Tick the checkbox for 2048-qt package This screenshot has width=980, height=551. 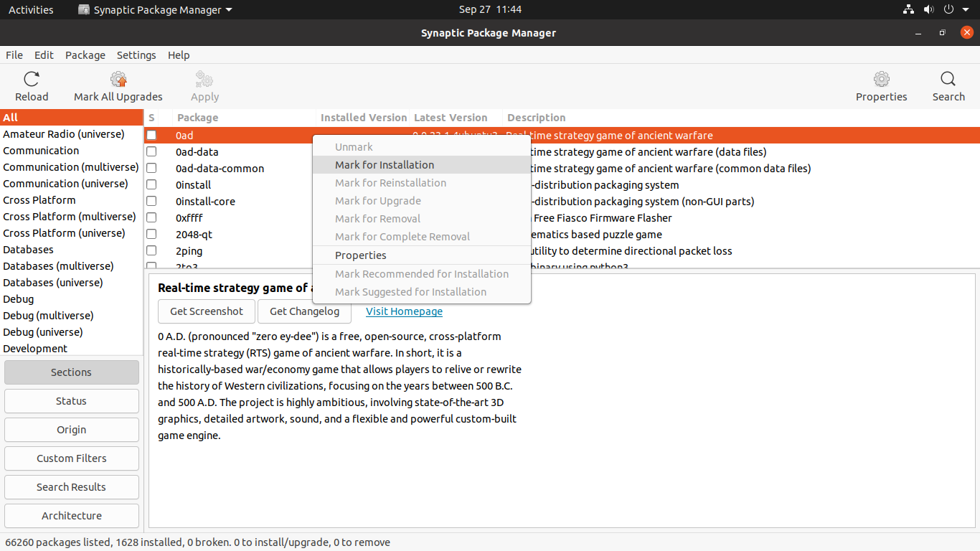pyautogui.click(x=151, y=234)
